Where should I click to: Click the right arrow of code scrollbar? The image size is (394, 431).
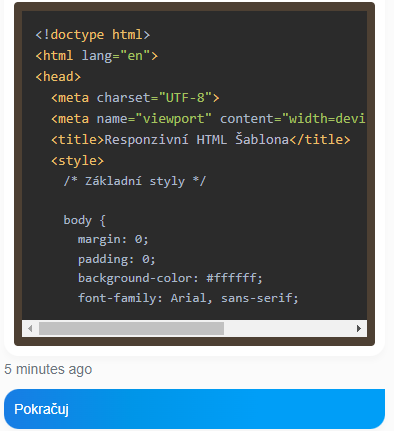pyautogui.click(x=359, y=329)
